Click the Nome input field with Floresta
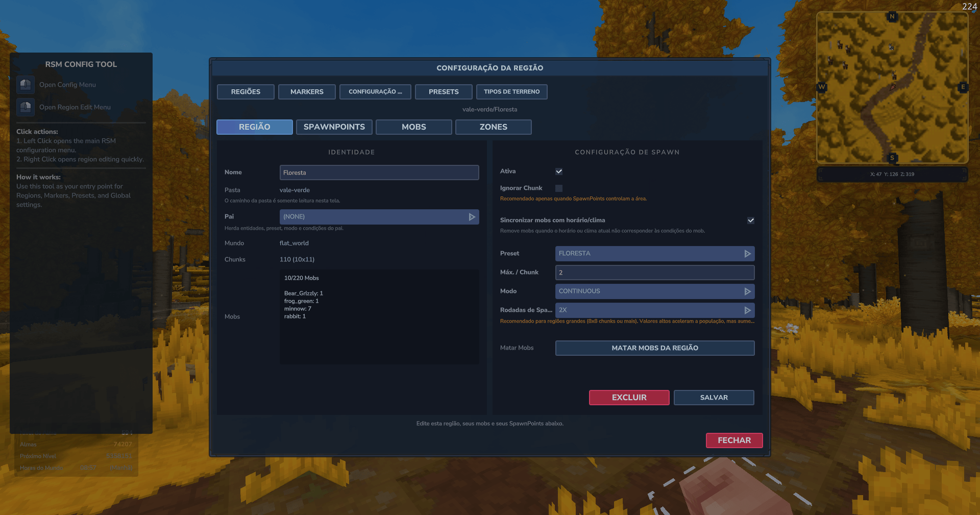Image resolution: width=980 pixels, height=515 pixels. (x=379, y=173)
